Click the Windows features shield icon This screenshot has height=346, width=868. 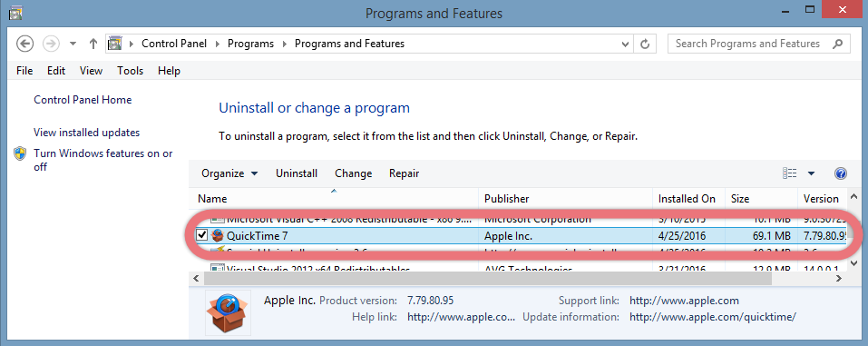click(x=21, y=153)
